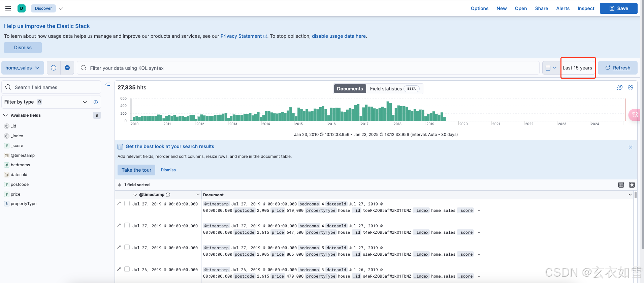This screenshot has height=283, width=644.
Task: Expand the document row priced 647,500
Action: [x=119, y=225]
